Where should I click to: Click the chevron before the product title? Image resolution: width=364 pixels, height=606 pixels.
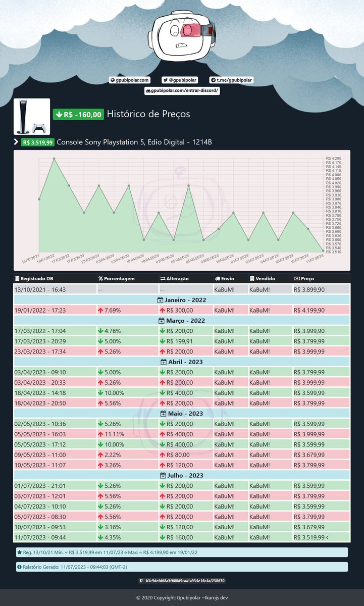pyautogui.click(x=16, y=142)
